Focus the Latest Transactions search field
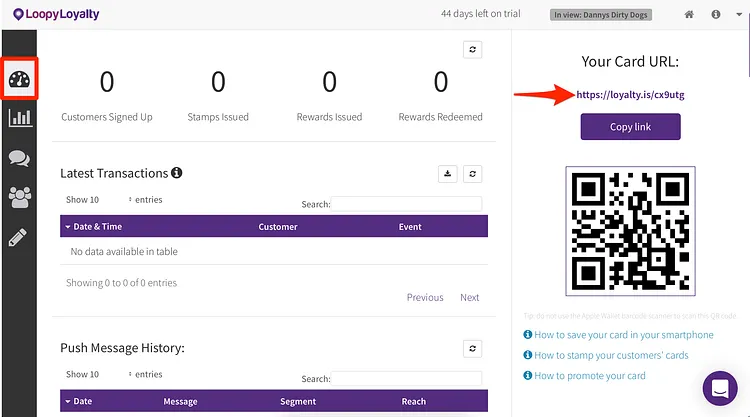750x417 pixels. 406,204
